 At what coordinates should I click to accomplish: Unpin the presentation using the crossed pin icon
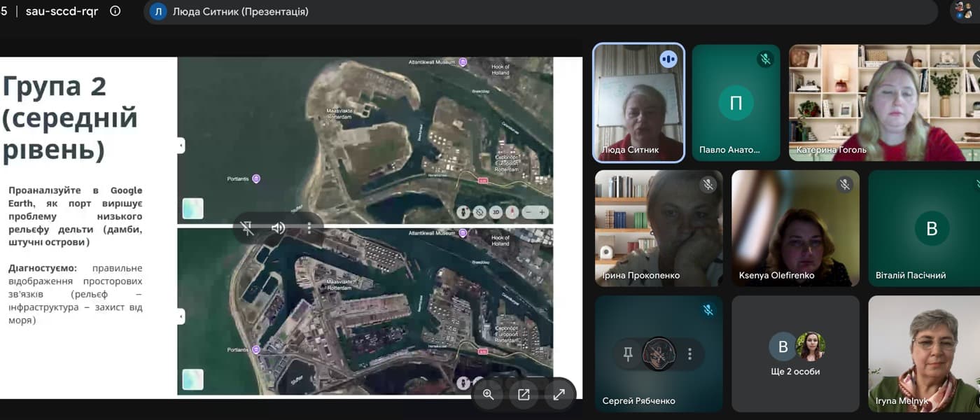246,227
